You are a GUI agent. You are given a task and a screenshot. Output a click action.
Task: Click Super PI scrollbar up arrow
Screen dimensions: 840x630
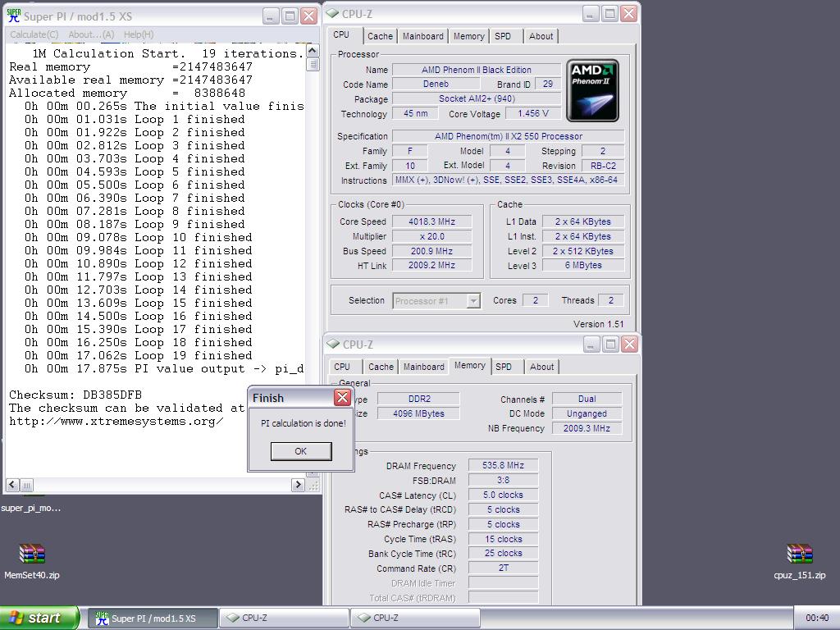tap(313, 51)
